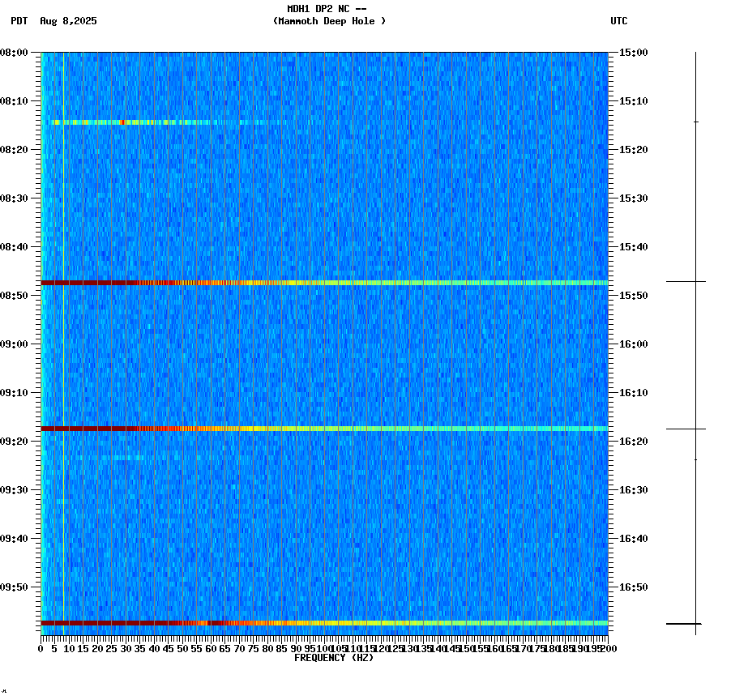
Task: Click the small text mark in bottom-left corner
Action: [5, 693]
